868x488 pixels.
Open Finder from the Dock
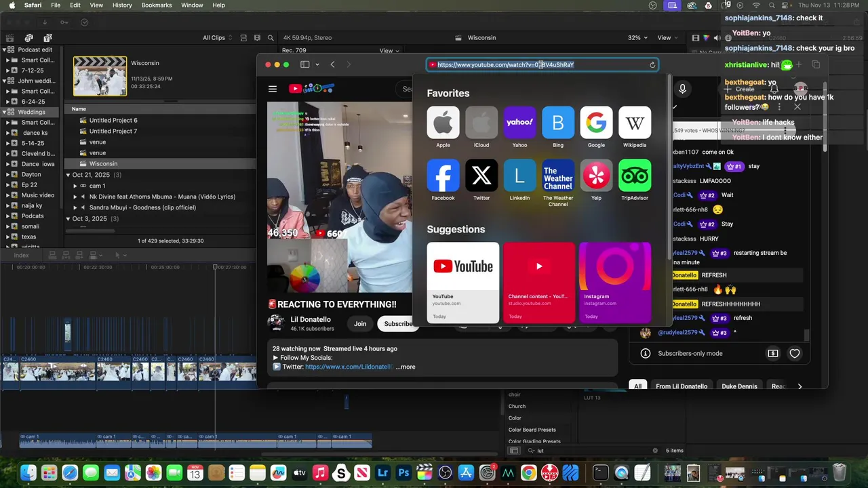click(x=28, y=472)
